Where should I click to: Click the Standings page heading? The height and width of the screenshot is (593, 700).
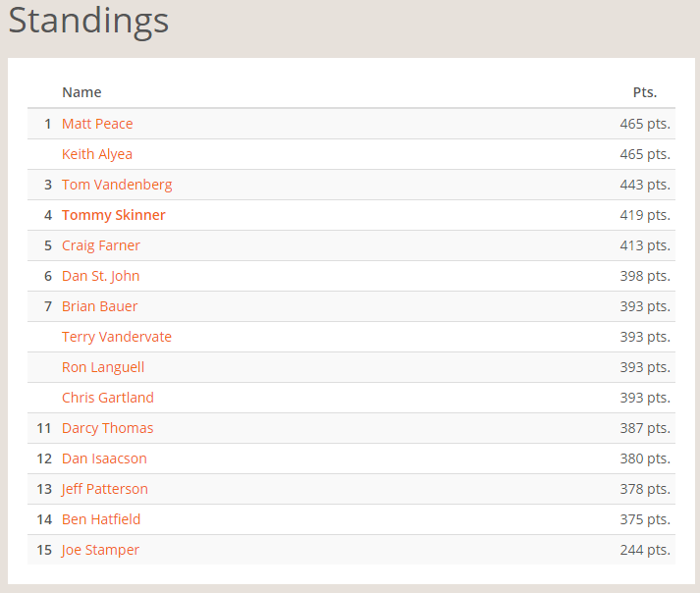(88, 21)
